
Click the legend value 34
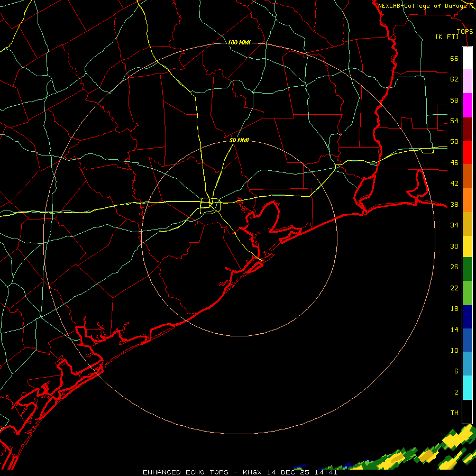(x=454, y=225)
